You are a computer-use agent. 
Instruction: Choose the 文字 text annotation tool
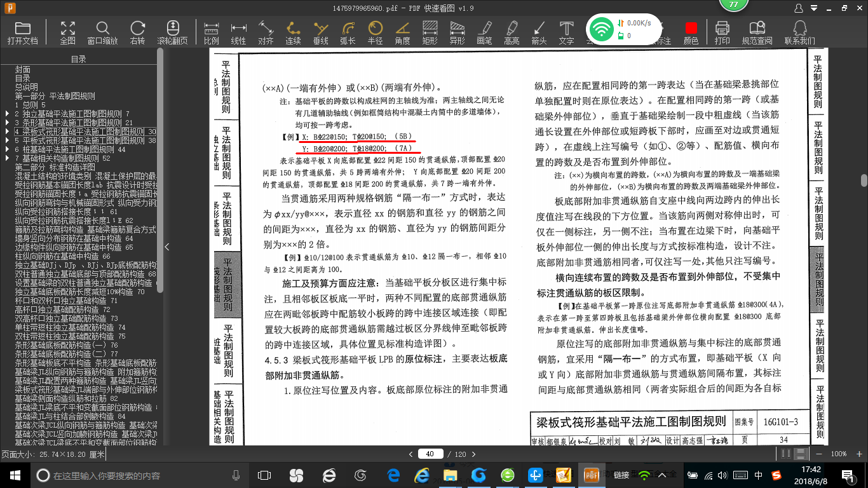(566, 32)
